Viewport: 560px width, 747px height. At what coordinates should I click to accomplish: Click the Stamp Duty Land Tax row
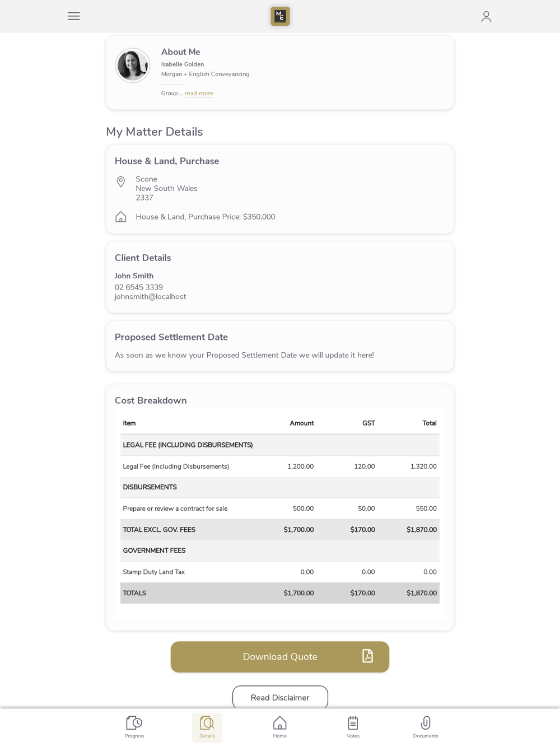pyautogui.click(x=279, y=572)
